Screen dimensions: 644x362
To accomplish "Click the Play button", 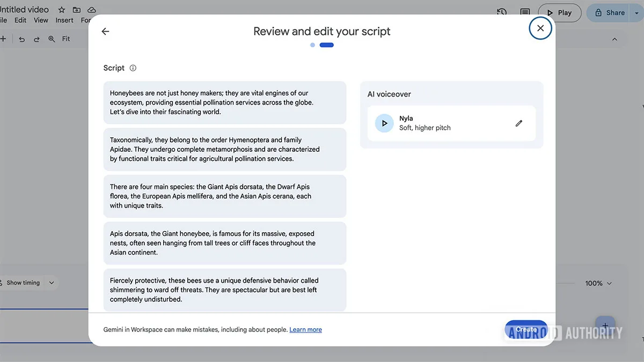I will [x=560, y=13].
